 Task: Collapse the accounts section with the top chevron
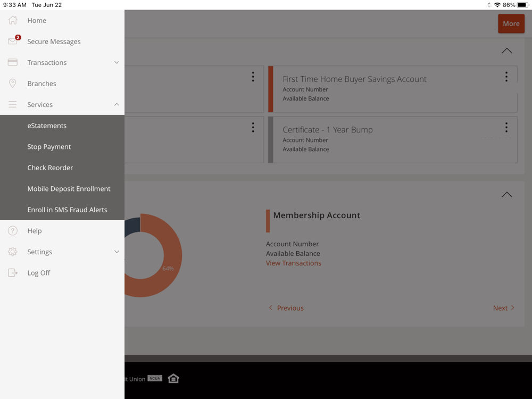click(507, 51)
